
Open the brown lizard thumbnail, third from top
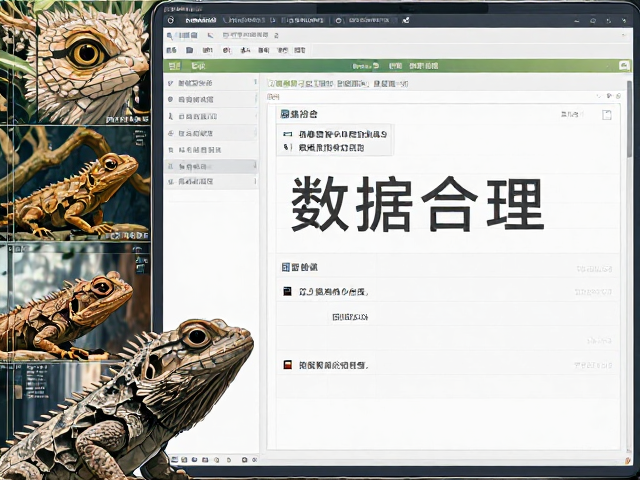76,300
